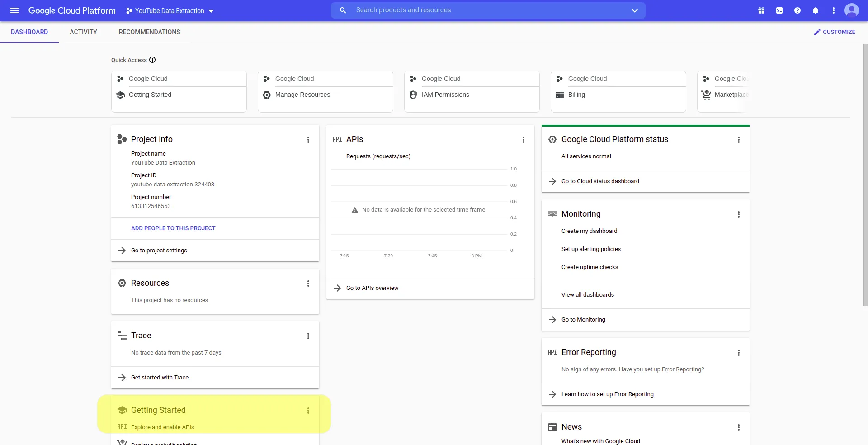This screenshot has height=445, width=868.
Task: Click the page vertical scrollbar
Action: coord(865,175)
